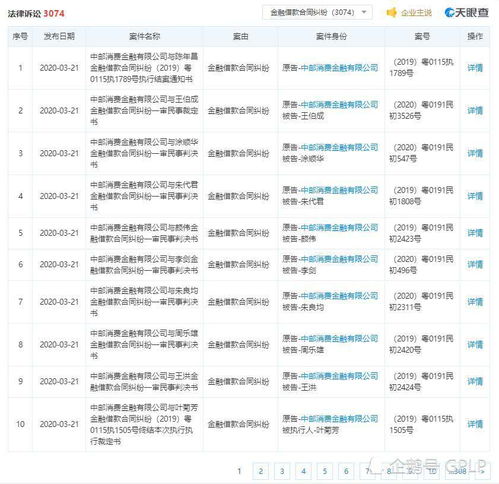The image size is (499, 484).
Task: Open 详情 for the 朱良均 case
Action: click(475, 302)
